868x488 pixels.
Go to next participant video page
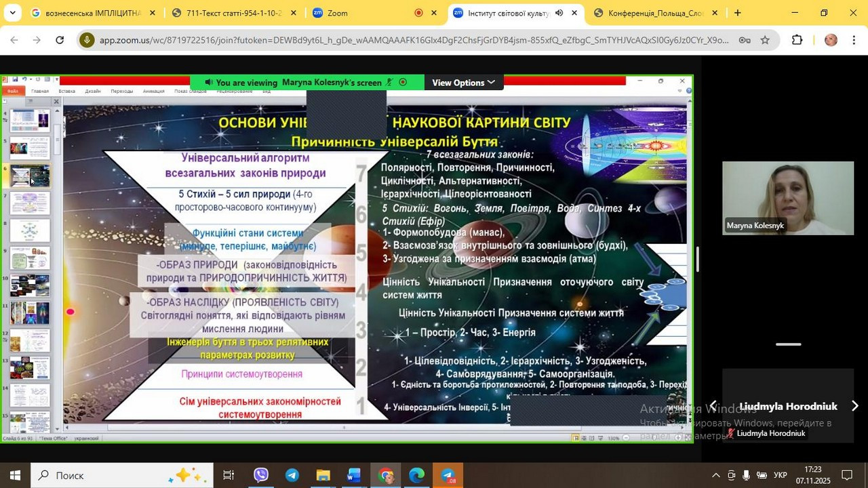[x=854, y=406]
